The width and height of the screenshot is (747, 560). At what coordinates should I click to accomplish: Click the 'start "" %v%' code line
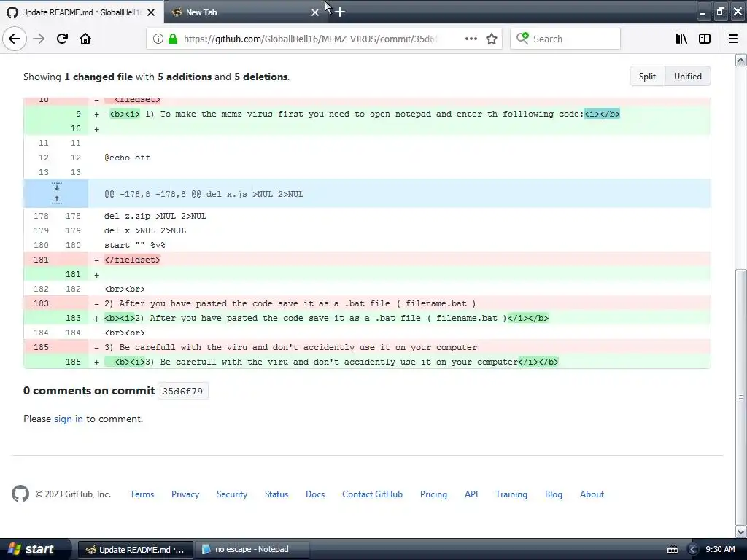[x=135, y=245]
